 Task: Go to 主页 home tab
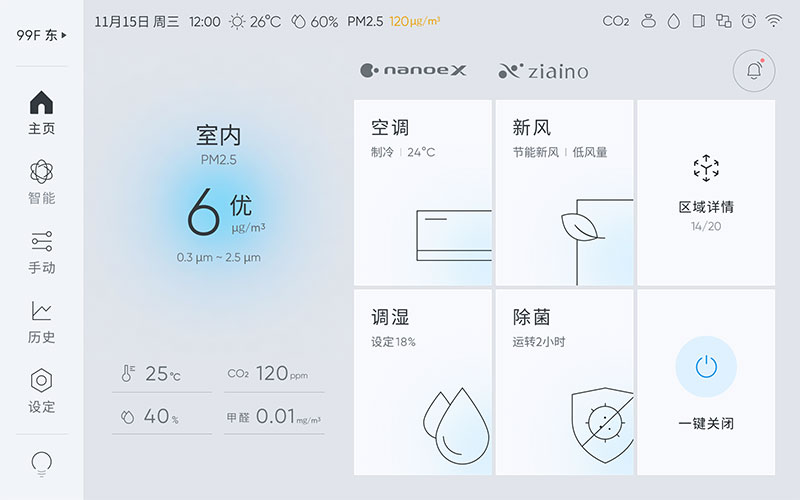pyautogui.click(x=42, y=113)
